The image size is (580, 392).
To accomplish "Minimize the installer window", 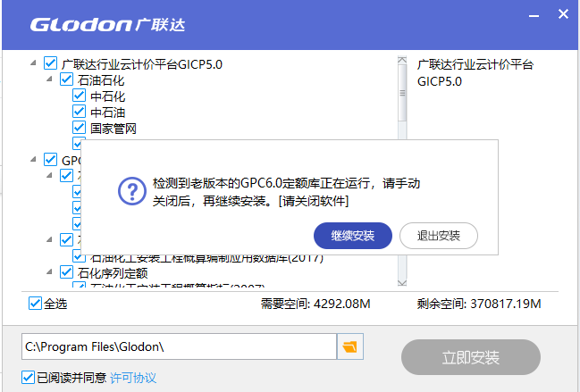I will (x=534, y=16).
